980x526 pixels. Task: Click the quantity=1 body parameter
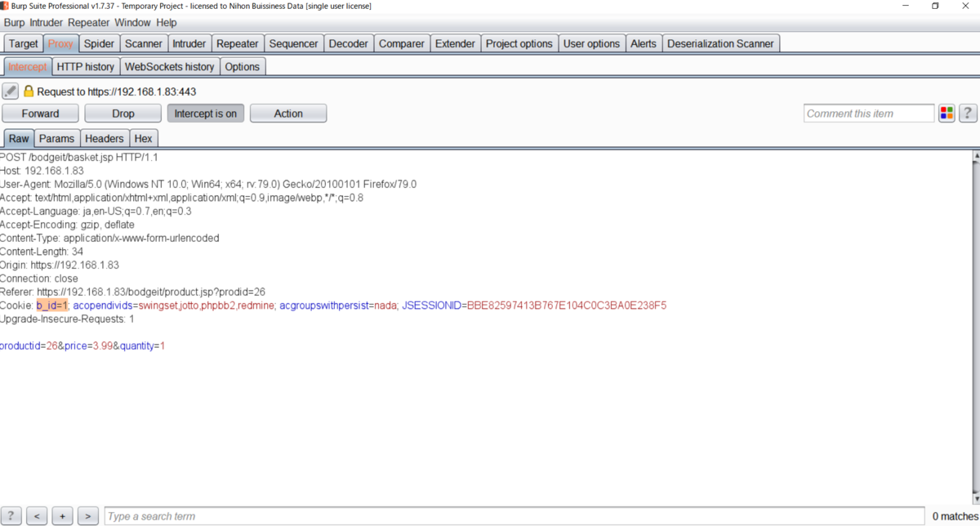[142, 346]
